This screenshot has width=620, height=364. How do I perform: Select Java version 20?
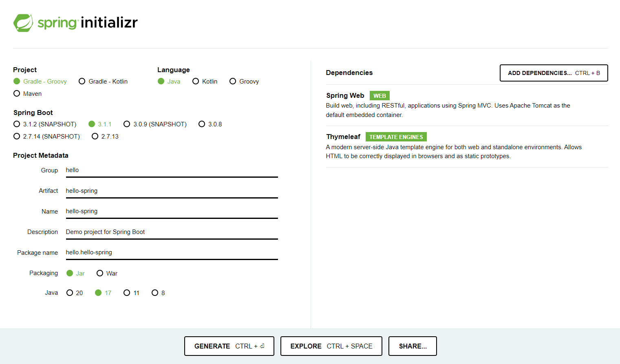point(75,293)
